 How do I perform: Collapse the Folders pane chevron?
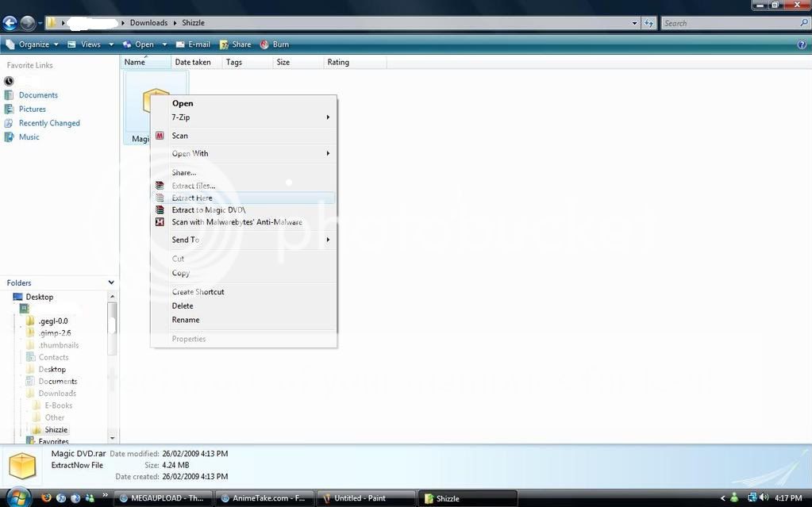111,282
